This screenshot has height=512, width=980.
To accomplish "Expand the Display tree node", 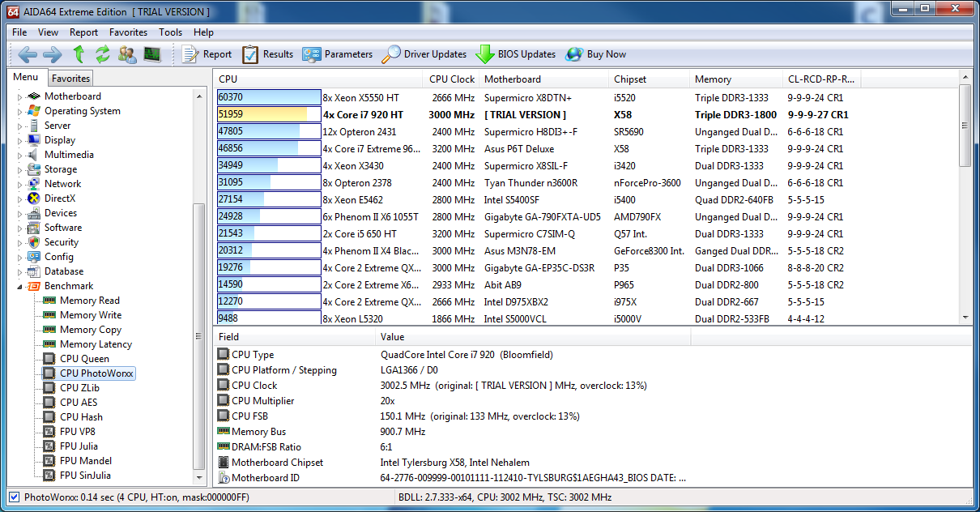I will (19, 140).
